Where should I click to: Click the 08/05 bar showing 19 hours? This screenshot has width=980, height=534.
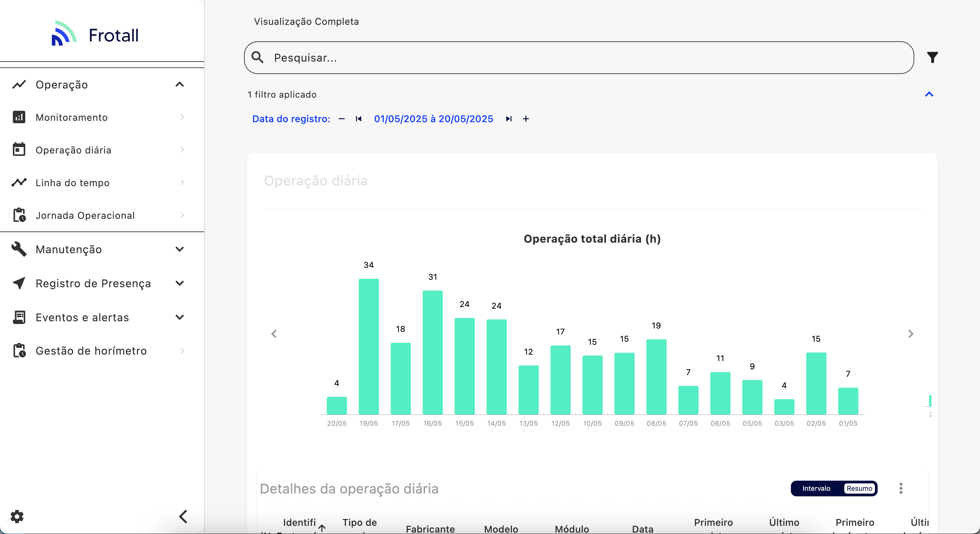point(656,377)
